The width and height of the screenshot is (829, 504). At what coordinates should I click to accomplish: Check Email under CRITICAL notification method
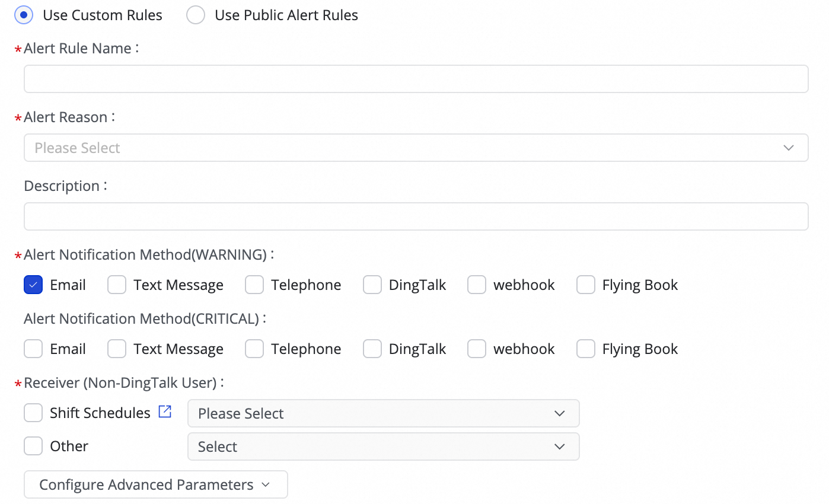[x=33, y=349]
